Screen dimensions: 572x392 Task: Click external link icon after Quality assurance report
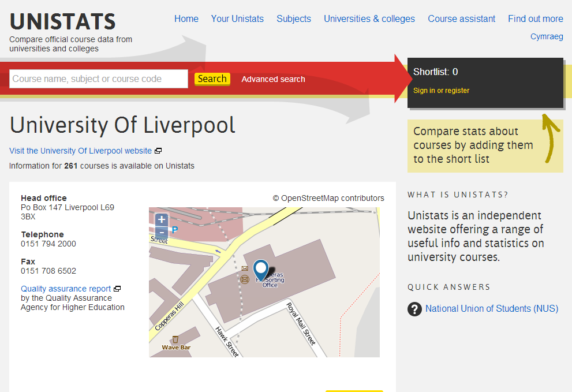(x=117, y=289)
